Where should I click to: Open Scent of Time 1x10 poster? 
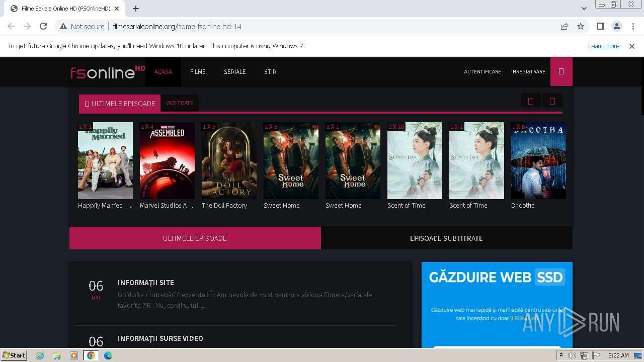coord(415,160)
